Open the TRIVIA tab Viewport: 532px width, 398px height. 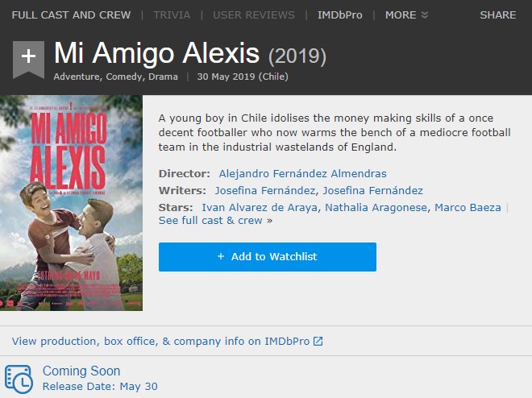[172, 15]
